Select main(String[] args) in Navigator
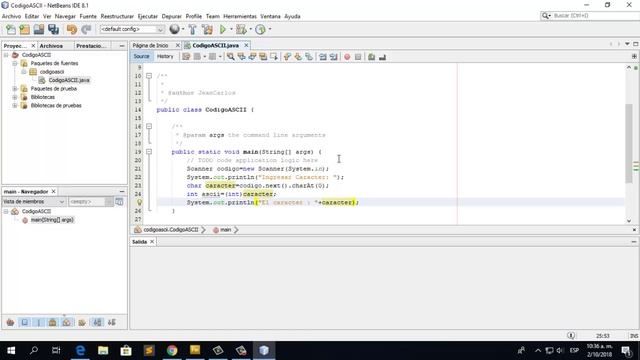 point(52,220)
